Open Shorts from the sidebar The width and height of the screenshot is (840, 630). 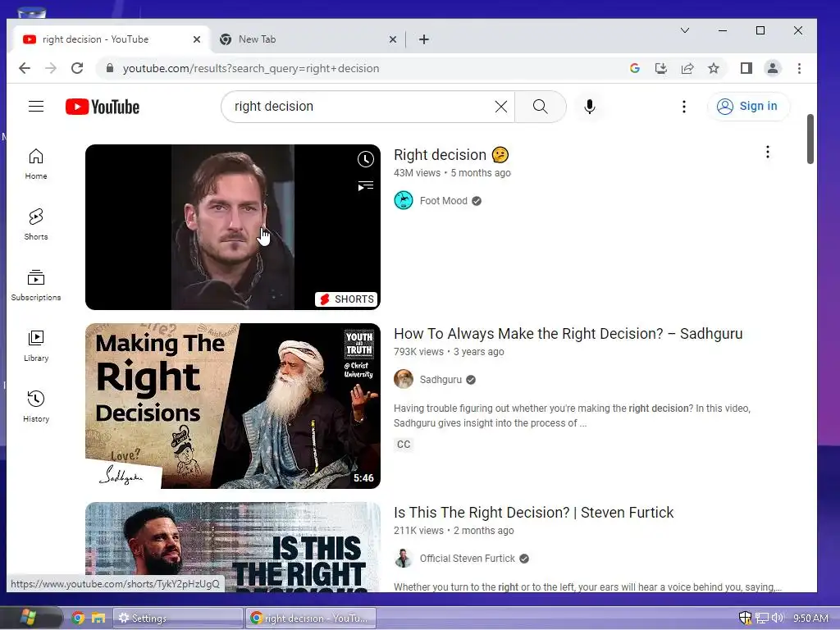pos(36,225)
